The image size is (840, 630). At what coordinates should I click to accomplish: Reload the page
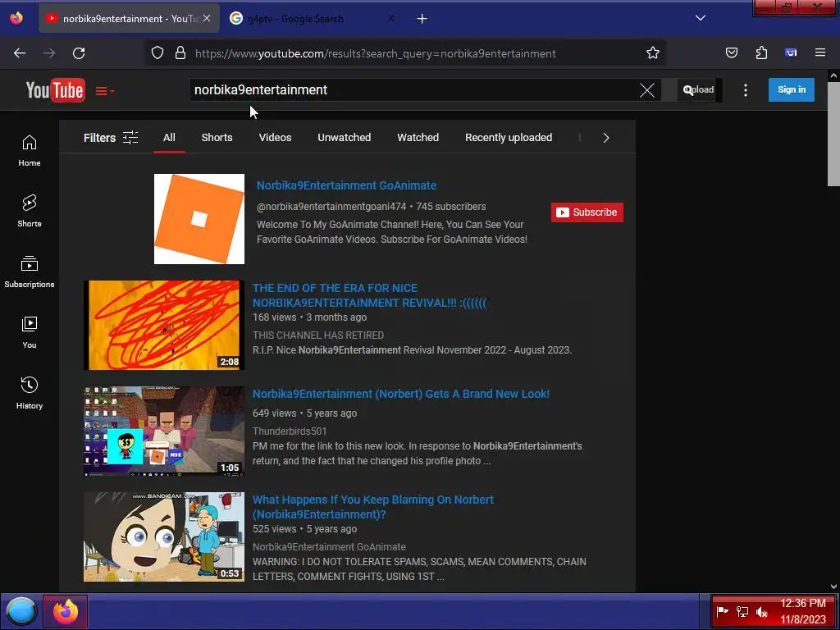pyautogui.click(x=79, y=53)
